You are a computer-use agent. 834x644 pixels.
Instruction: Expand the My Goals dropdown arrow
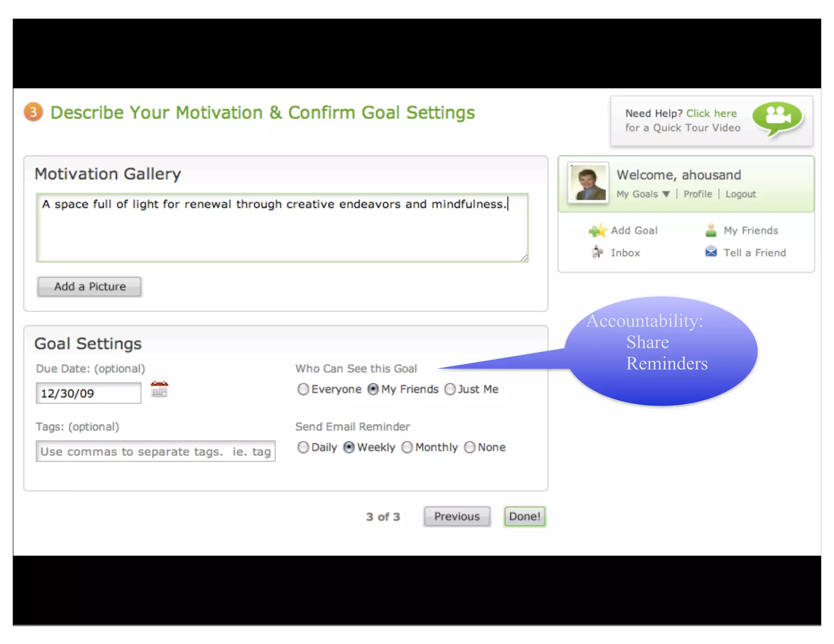click(666, 194)
